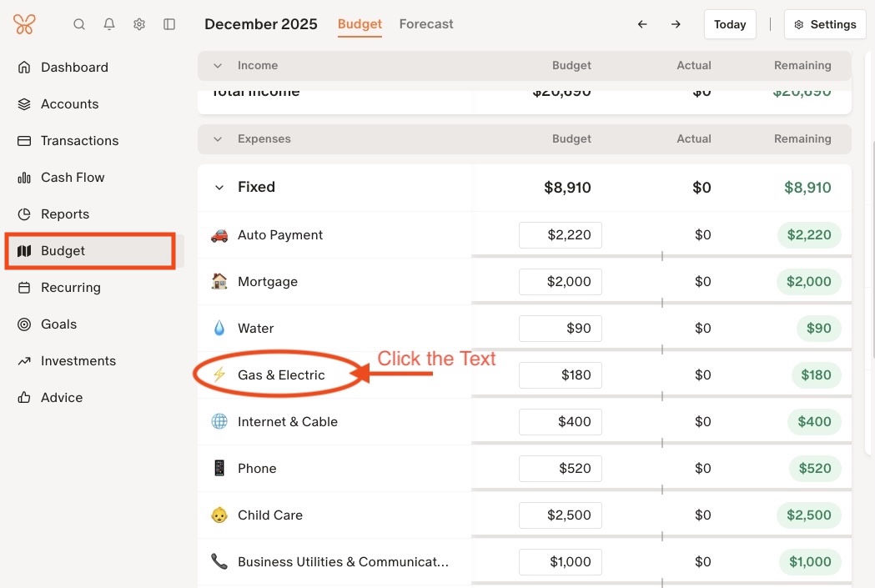Screen dimensions: 875x588
Task: Click the butterfly app logo
Action: tap(24, 24)
